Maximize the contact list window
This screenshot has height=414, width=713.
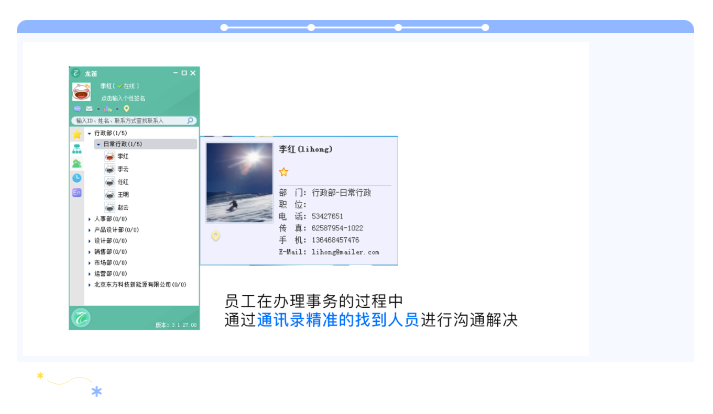pyautogui.click(x=184, y=73)
